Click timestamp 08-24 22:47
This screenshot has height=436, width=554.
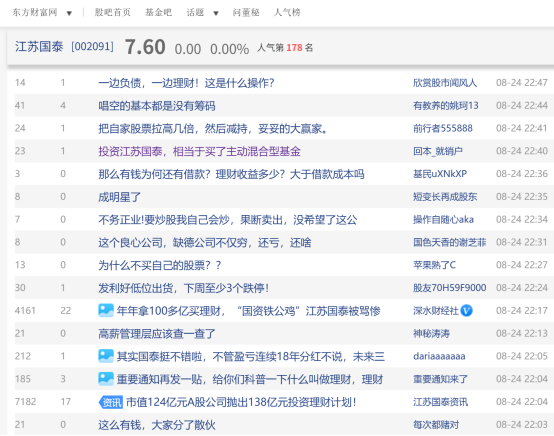(521, 83)
